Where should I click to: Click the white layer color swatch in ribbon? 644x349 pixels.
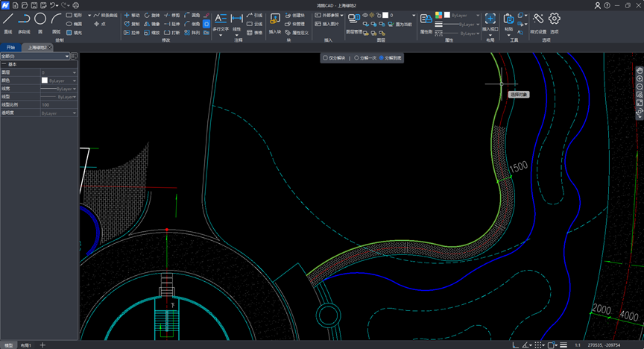[x=385, y=15]
